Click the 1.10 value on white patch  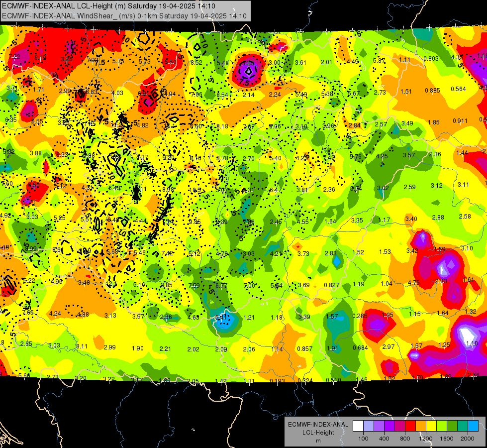click(472, 343)
